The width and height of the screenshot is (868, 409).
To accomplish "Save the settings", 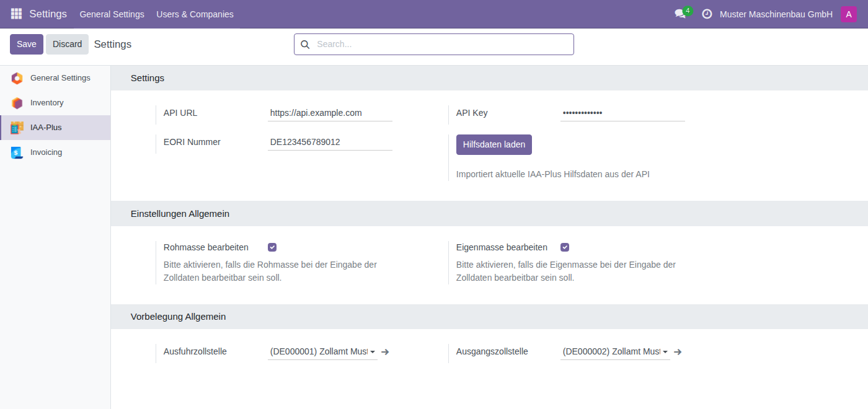I will [27, 44].
